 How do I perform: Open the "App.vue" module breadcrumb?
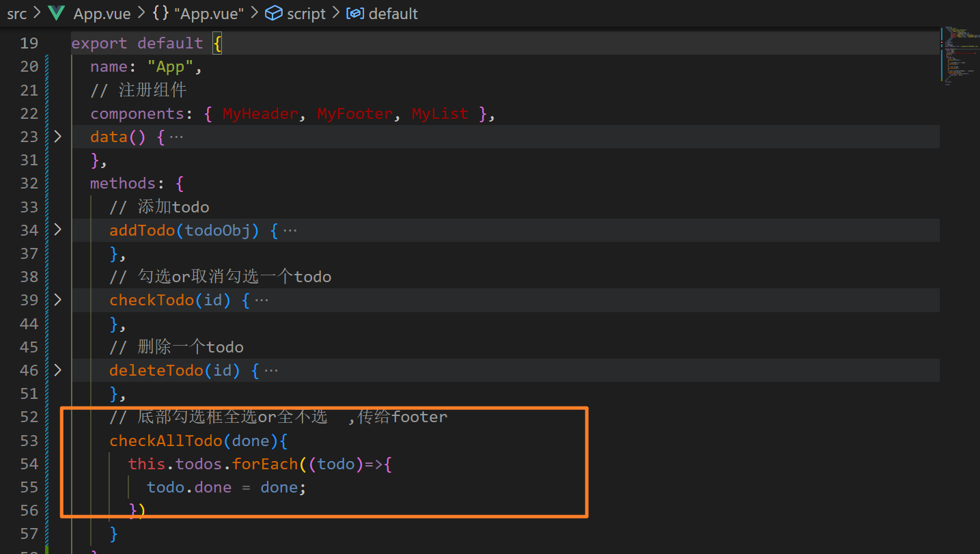pos(209,14)
